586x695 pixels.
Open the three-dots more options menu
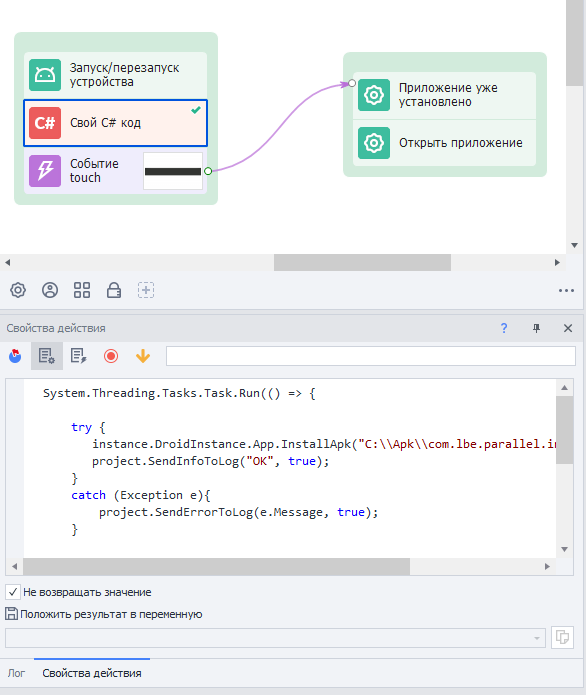(x=566, y=291)
